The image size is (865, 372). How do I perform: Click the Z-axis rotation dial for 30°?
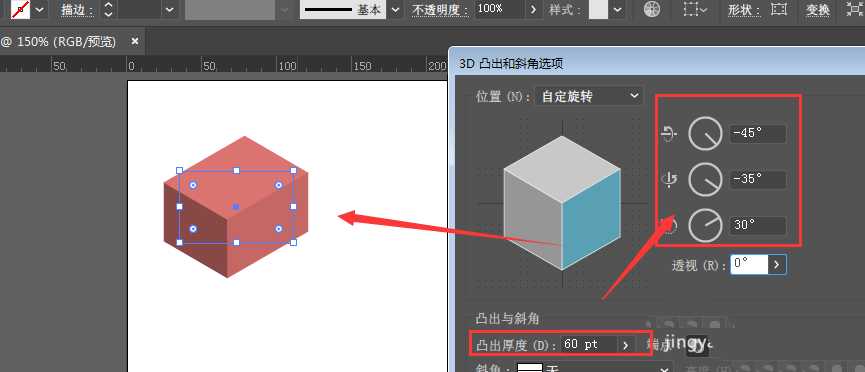pos(706,225)
